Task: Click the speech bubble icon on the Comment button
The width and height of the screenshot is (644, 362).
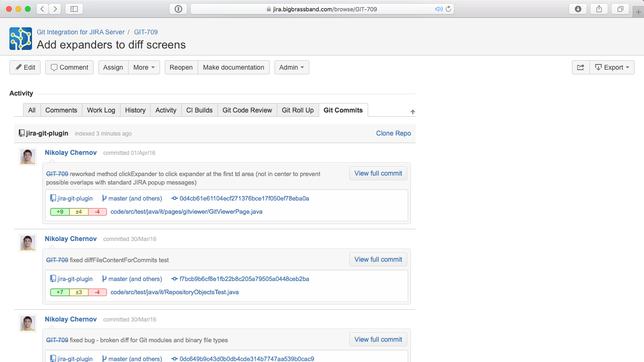Action: pos(54,67)
